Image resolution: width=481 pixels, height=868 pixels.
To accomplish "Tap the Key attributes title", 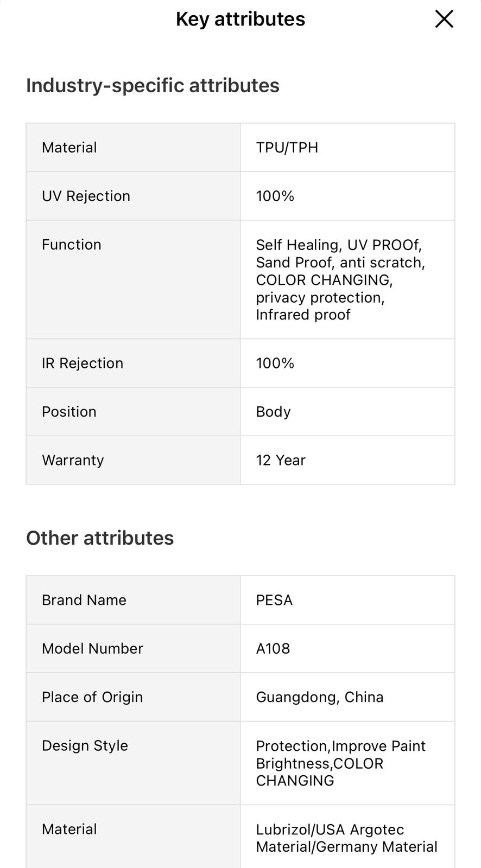I will [240, 19].
